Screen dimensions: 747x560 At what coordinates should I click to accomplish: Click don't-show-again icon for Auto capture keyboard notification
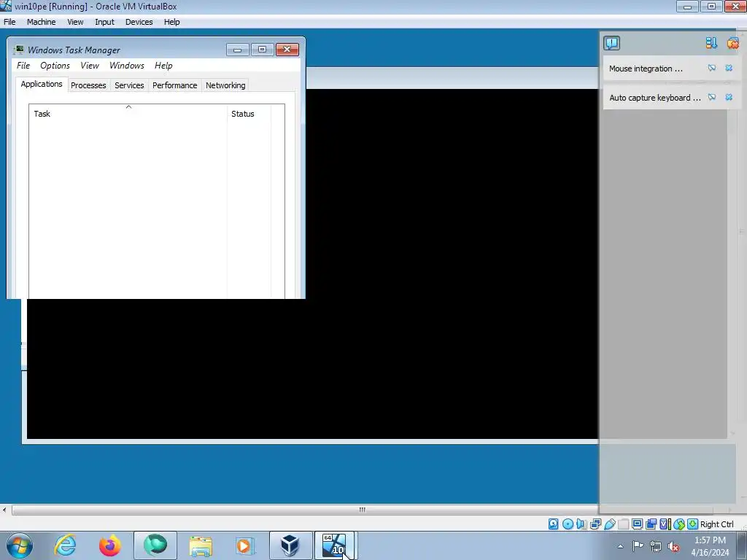[712, 97]
